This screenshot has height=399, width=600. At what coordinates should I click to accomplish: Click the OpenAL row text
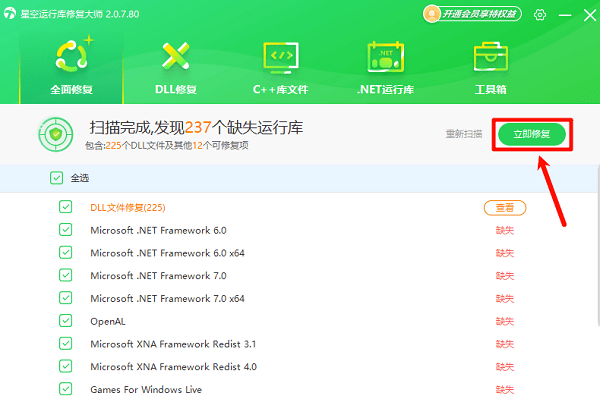coord(108,321)
